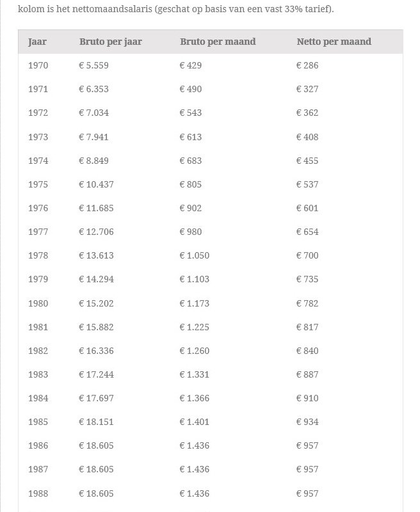Click the Bruto per maand column header
Screen dimensions: 420x512
pos(218,42)
